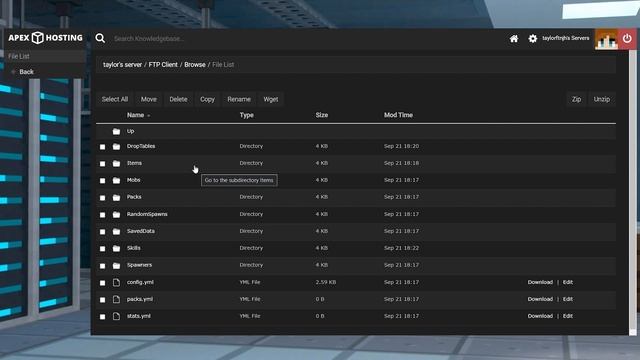Edit the config.yml file
The width and height of the screenshot is (640, 360).
[568, 282]
